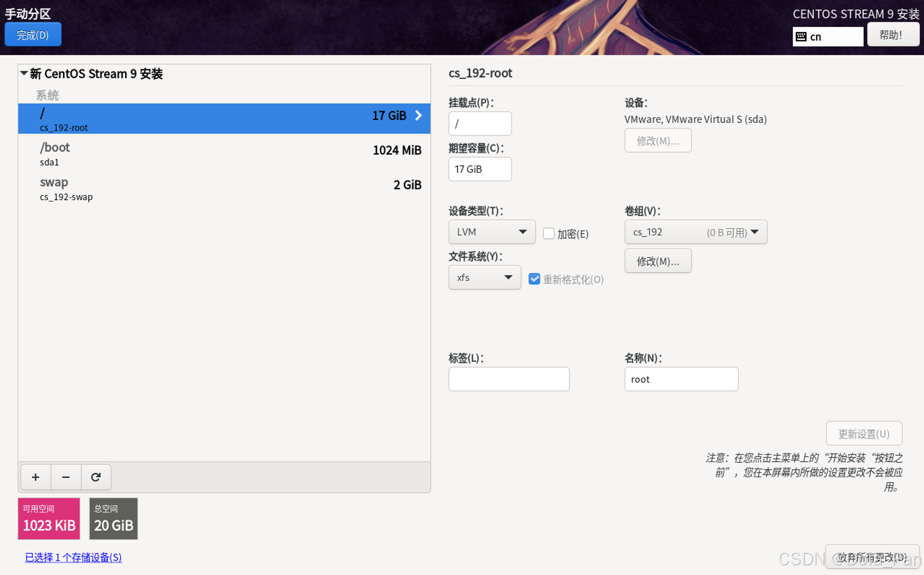Open the 设备类型 LVM dropdown
Screen dimensions: 924x575
pyautogui.click(x=492, y=232)
